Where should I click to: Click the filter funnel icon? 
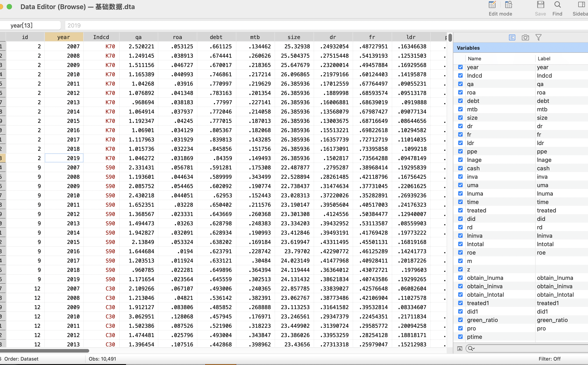click(539, 37)
